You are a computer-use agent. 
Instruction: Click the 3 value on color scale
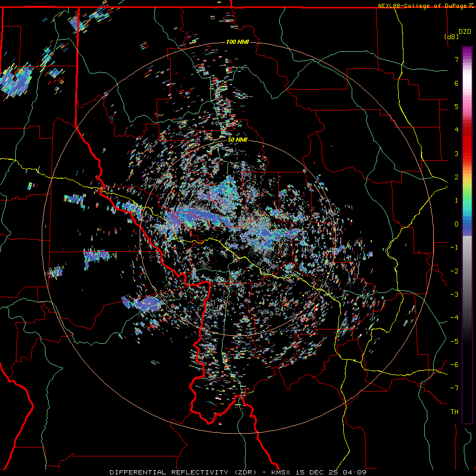[x=456, y=153]
